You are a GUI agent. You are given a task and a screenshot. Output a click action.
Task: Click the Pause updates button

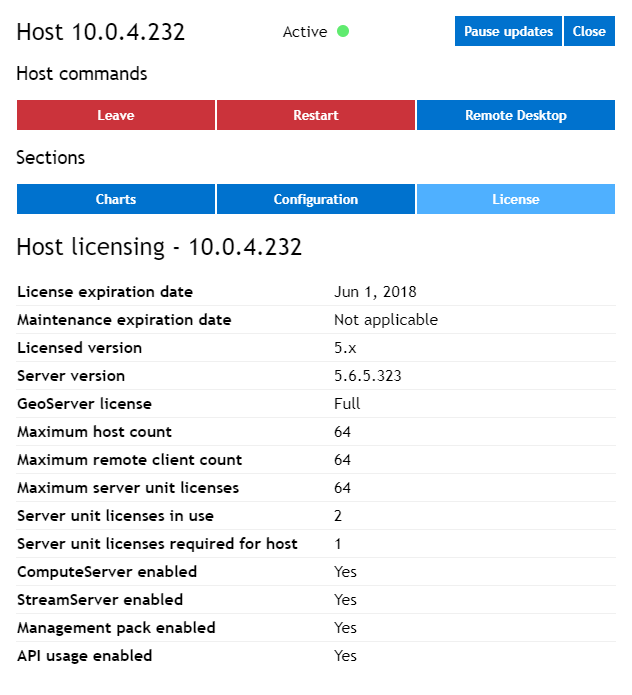508,31
